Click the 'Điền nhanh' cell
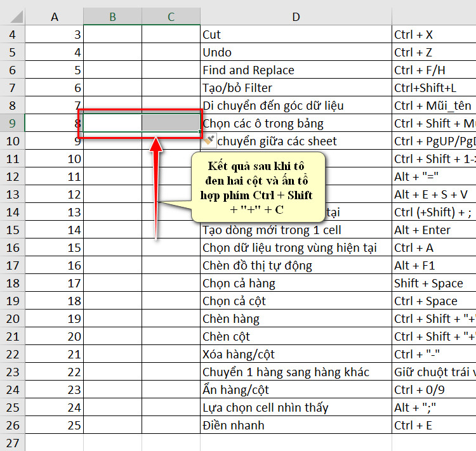This screenshot has width=476, height=451. click(x=296, y=425)
